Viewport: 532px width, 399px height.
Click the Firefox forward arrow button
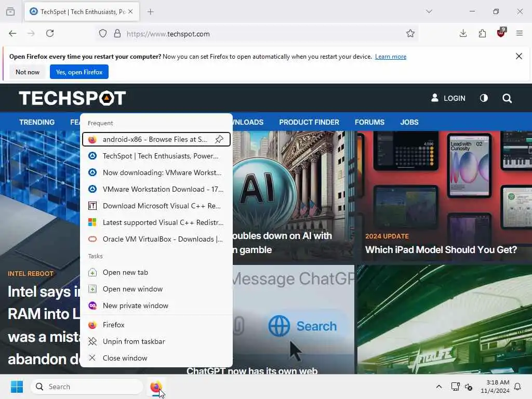click(31, 33)
